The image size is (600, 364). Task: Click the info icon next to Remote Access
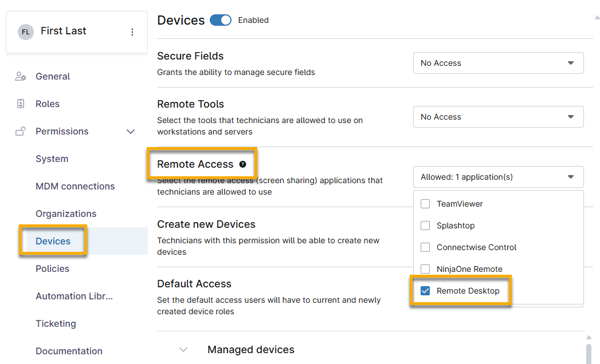(242, 164)
